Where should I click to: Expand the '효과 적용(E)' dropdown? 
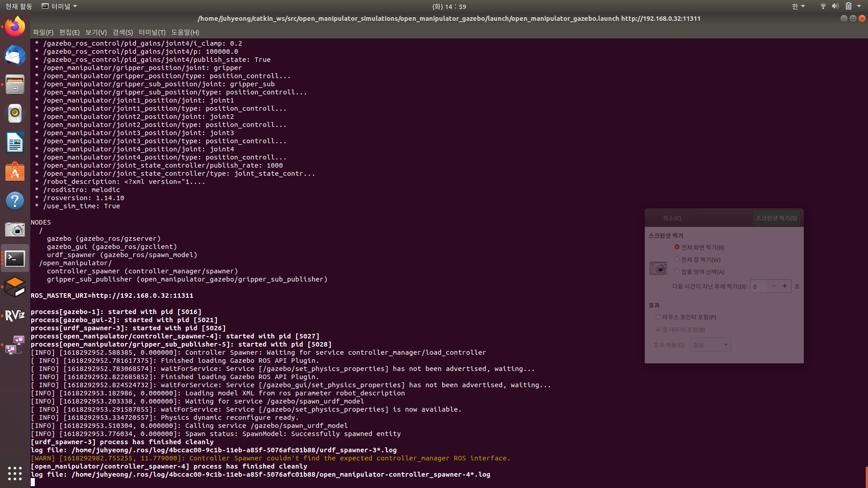[x=710, y=345]
